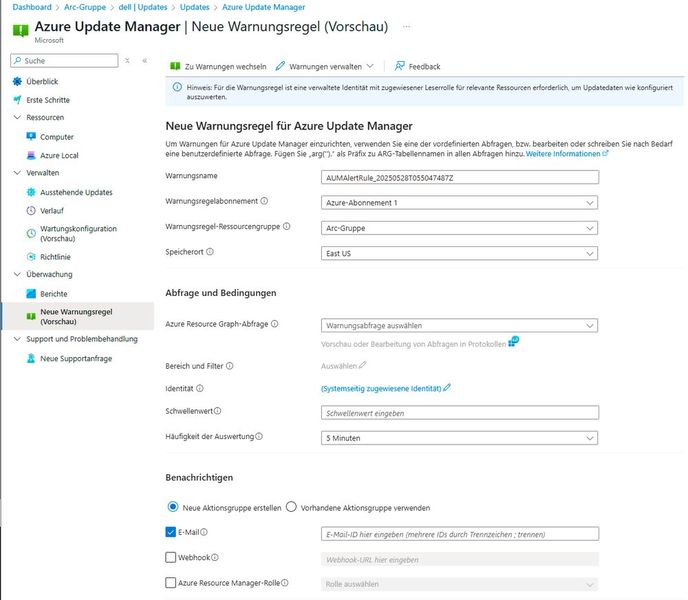Collapse the Verwalten sidebar section
This screenshot has width=688, height=600.
(x=17, y=172)
